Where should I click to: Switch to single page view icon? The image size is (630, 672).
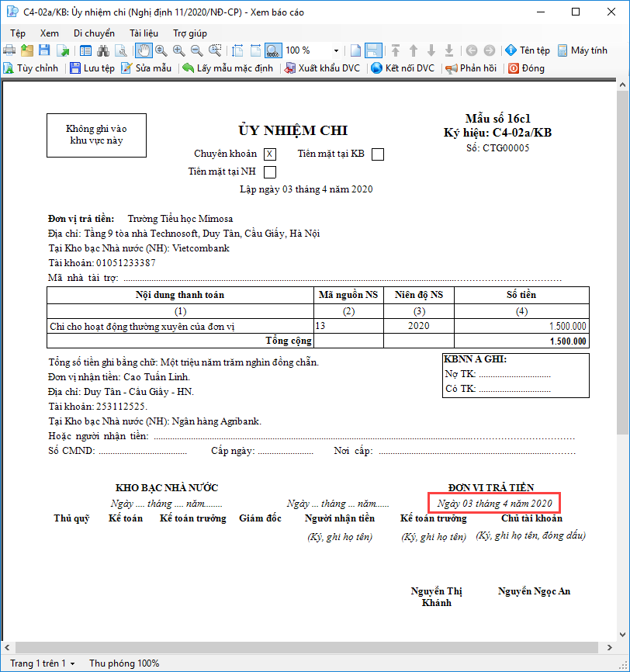tap(355, 50)
